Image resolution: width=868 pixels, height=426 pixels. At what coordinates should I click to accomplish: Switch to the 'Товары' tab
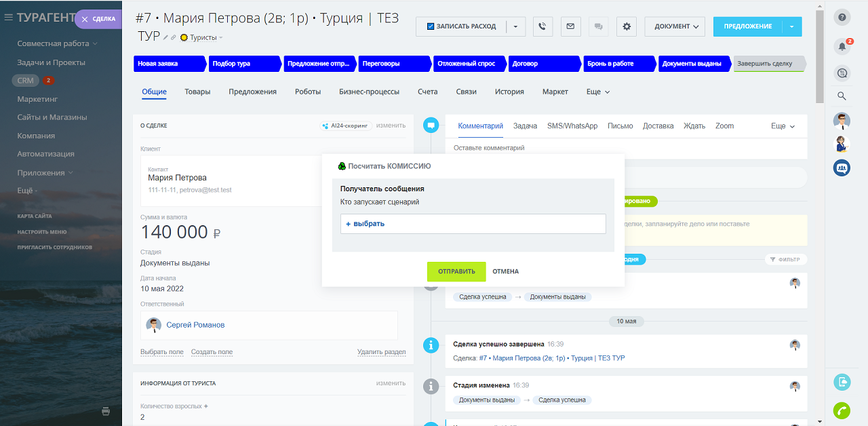[x=197, y=92]
